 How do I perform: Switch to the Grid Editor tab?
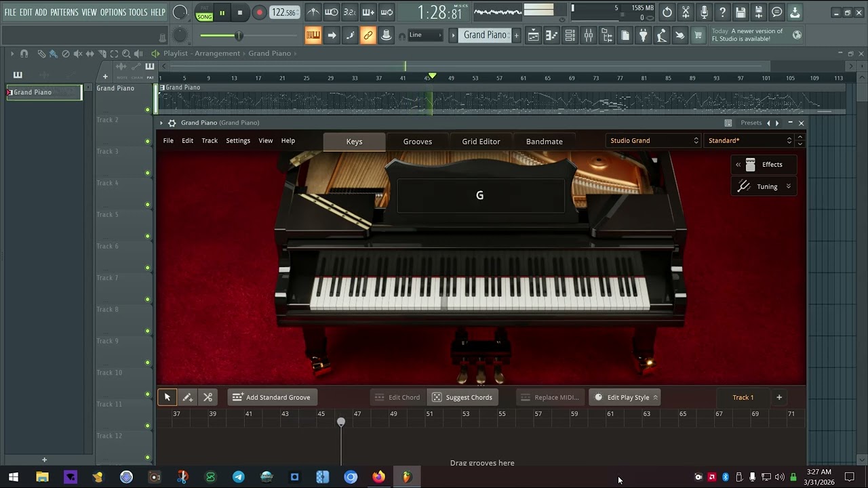(481, 141)
